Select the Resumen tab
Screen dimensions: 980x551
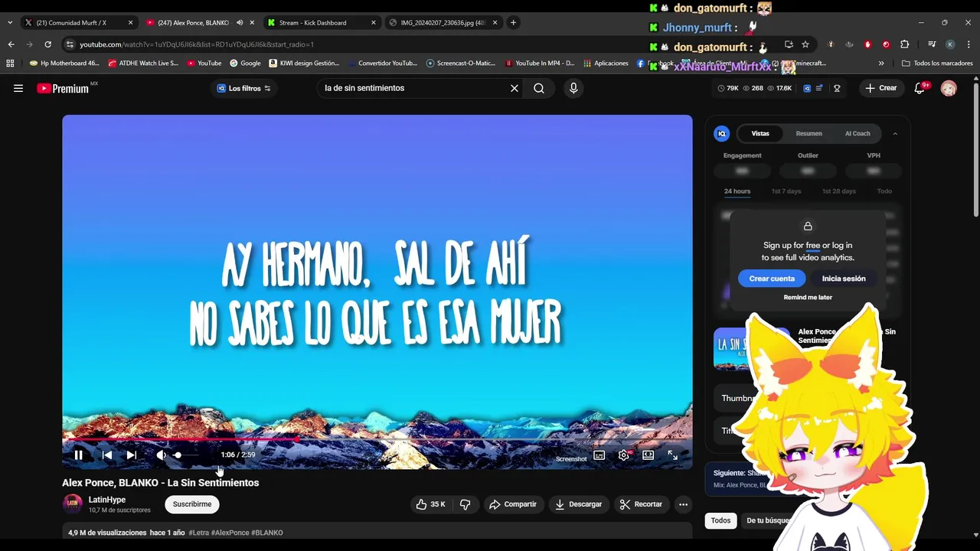pyautogui.click(x=808, y=133)
